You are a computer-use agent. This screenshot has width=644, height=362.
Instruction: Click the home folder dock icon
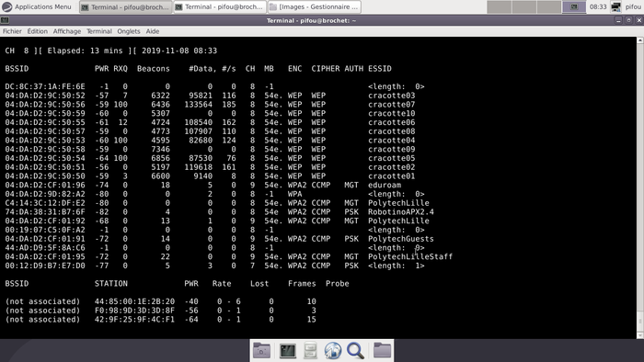tap(261, 351)
